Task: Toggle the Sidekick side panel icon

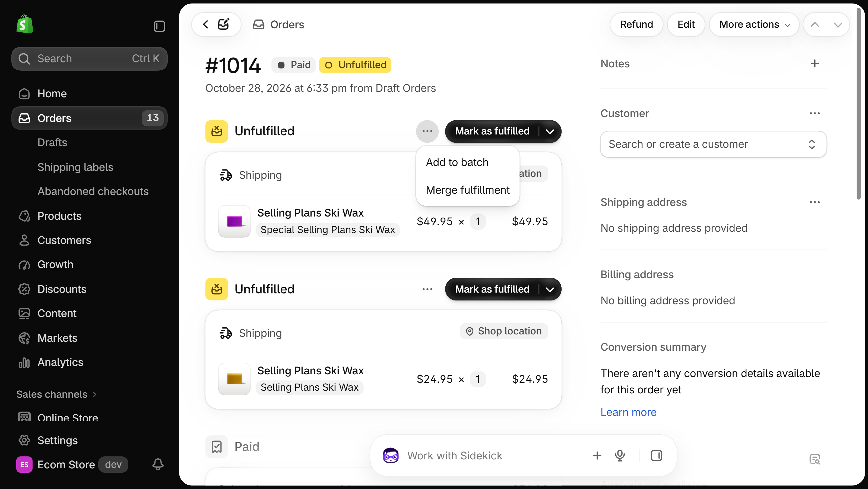Action: point(656,456)
